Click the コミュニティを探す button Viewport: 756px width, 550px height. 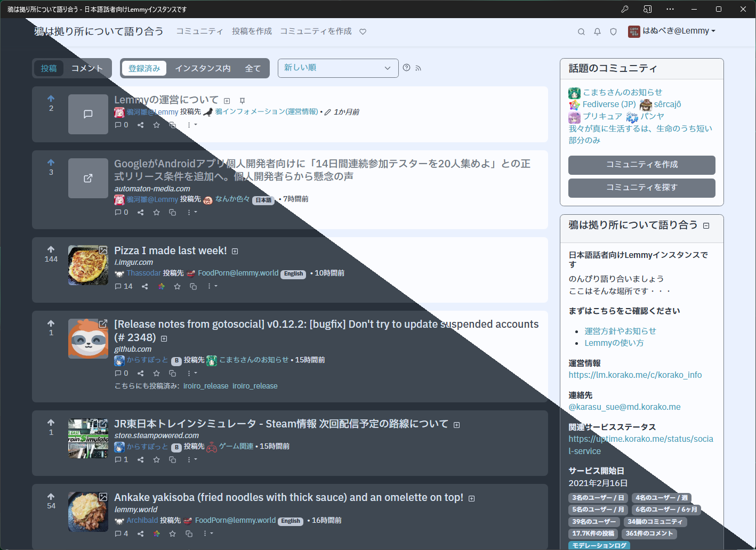[x=641, y=188]
